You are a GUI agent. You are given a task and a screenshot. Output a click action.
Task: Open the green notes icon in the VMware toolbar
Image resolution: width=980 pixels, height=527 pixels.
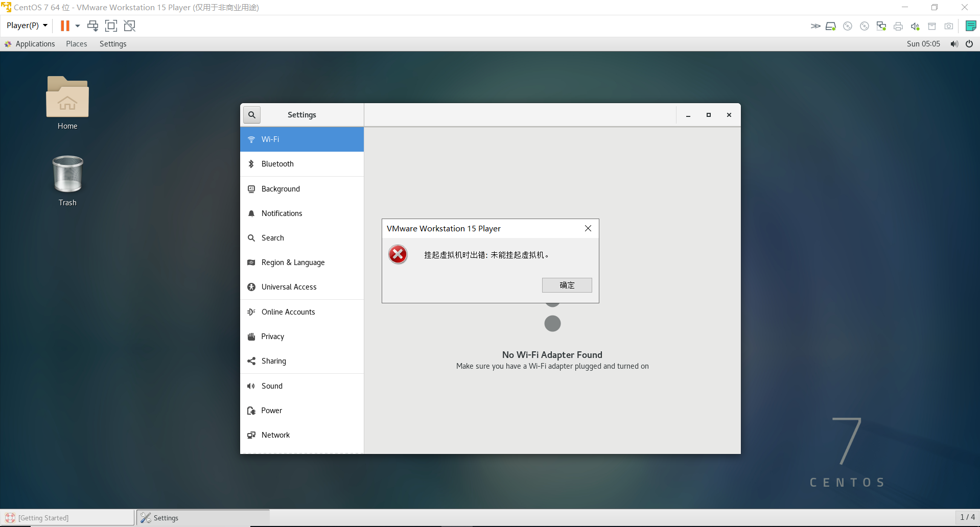point(971,26)
